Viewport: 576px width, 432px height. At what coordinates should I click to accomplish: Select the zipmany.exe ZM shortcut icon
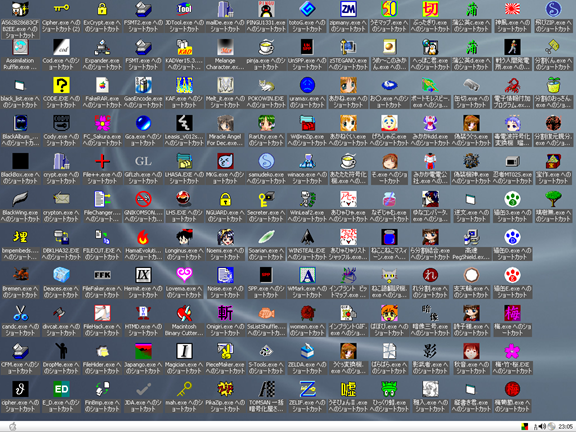coord(348,9)
